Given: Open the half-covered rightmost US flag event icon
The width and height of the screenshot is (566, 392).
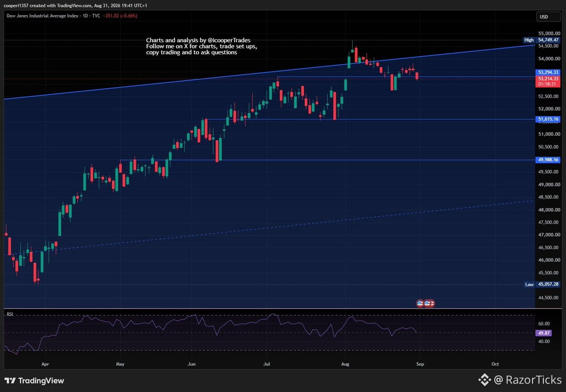Looking at the screenshot, I should 432,303.
